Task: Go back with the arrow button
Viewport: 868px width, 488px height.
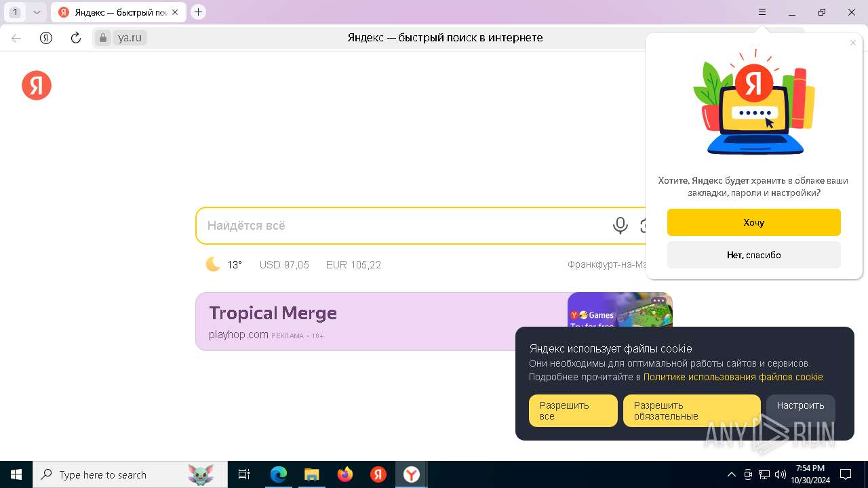Action: (x=16, y=38)
